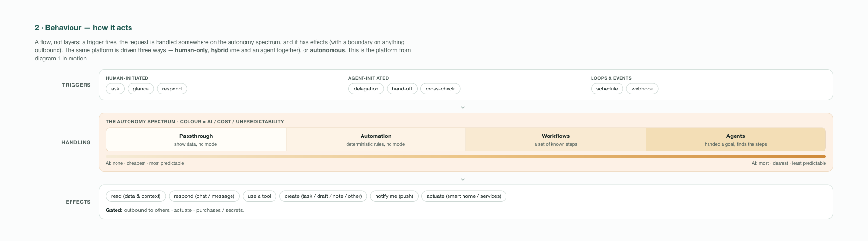This screenshot has height=241, width=868.
Task: Click the Passthrough spectrum segment
Action: (196, 139)
